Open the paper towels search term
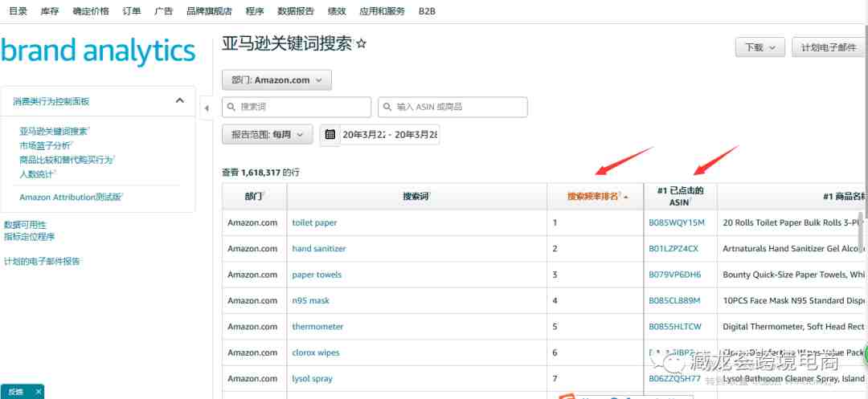This screenshot has width=868, height=399. coord(317,275)
